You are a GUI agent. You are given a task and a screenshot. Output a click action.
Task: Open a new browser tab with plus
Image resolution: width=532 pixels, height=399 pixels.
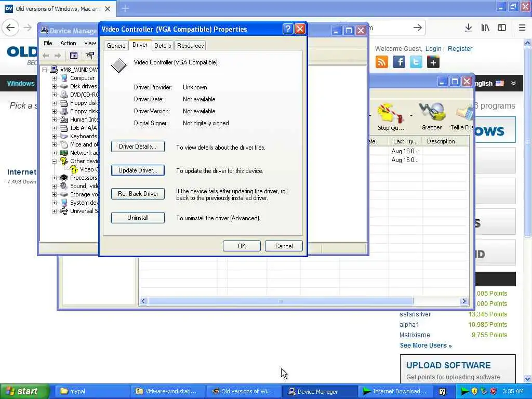(x=125, y=8)
